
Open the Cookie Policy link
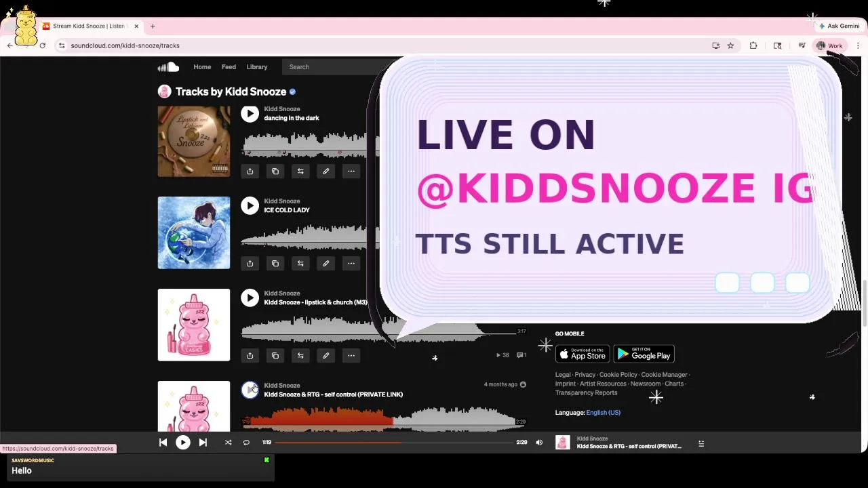pyautogui.click(x=618, y=375)
